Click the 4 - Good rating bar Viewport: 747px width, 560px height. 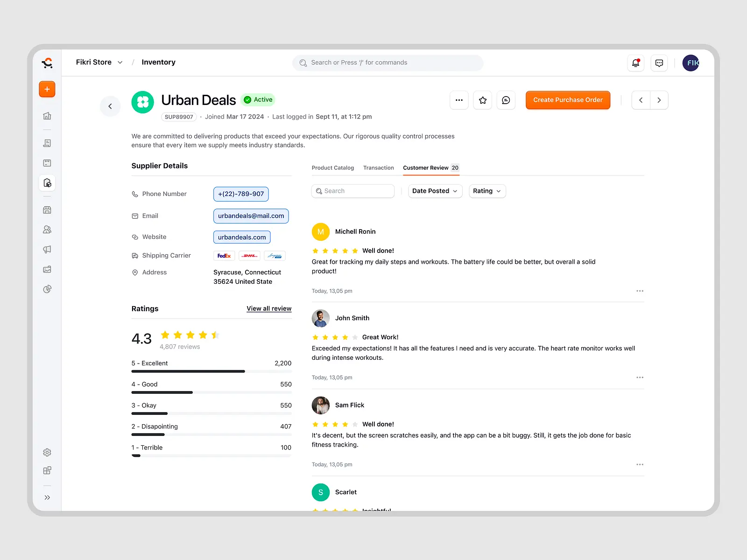point(211,392)
